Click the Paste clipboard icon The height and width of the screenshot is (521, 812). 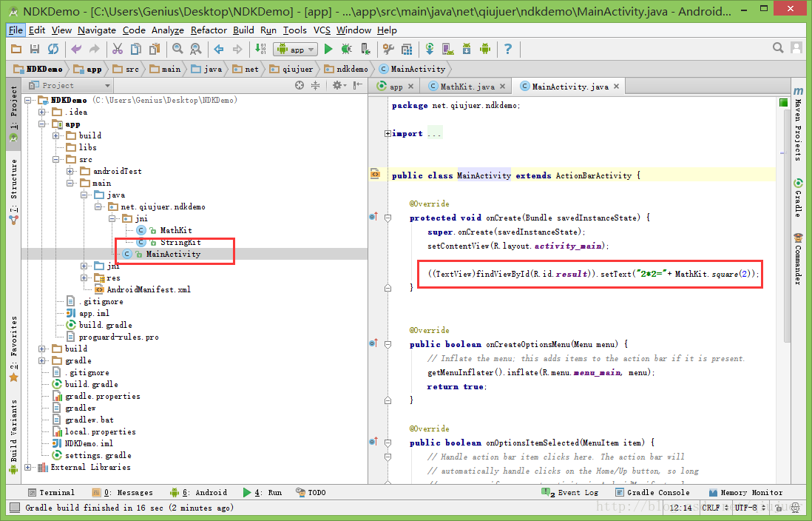[155, 50]
